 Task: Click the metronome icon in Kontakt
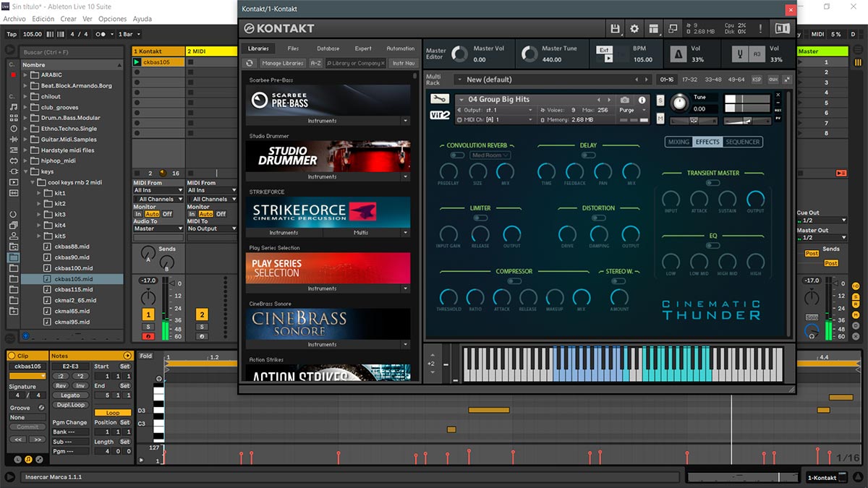pyautogui.click(x=678, y=54)
